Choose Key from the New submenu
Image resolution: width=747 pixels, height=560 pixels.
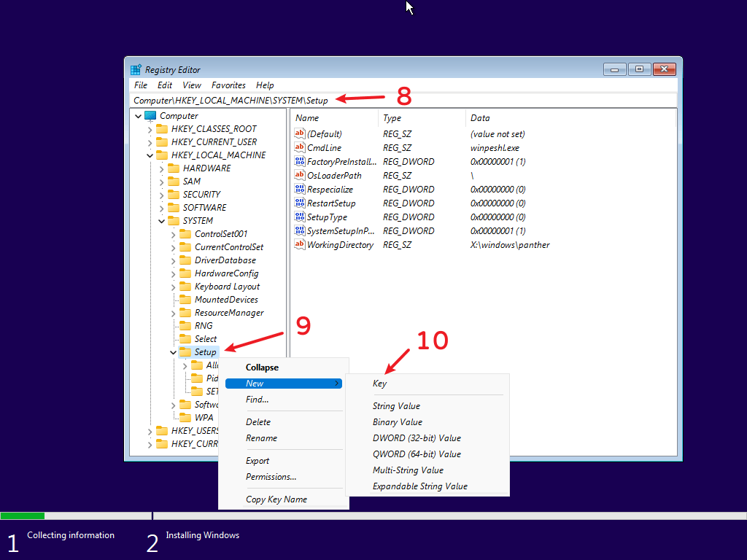tap(380, 384)
